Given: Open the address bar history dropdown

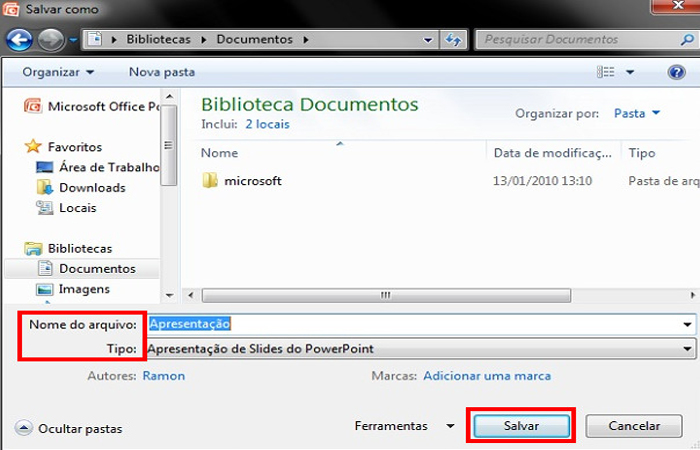Looking at the screenshot, I should (x=428, y=40).
